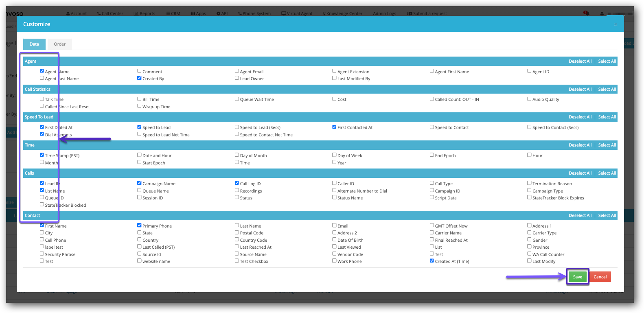Check the Agent ID checkbox
This screenshot has width=644, height=313.
coord(529,71)
